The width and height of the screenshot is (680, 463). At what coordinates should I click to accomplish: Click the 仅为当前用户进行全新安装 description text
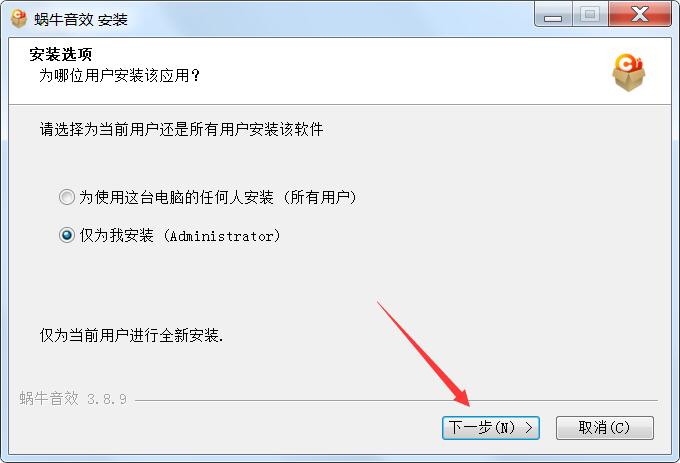(131, 335)
